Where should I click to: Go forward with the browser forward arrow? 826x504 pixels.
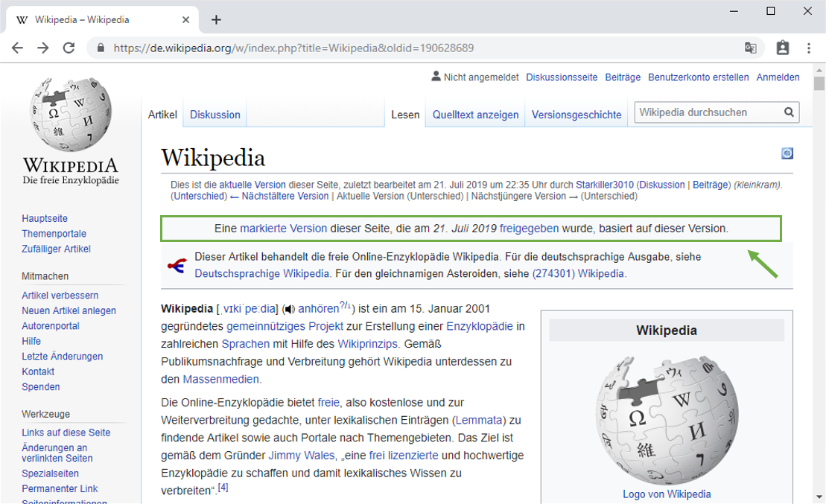(x=42, y=48)
